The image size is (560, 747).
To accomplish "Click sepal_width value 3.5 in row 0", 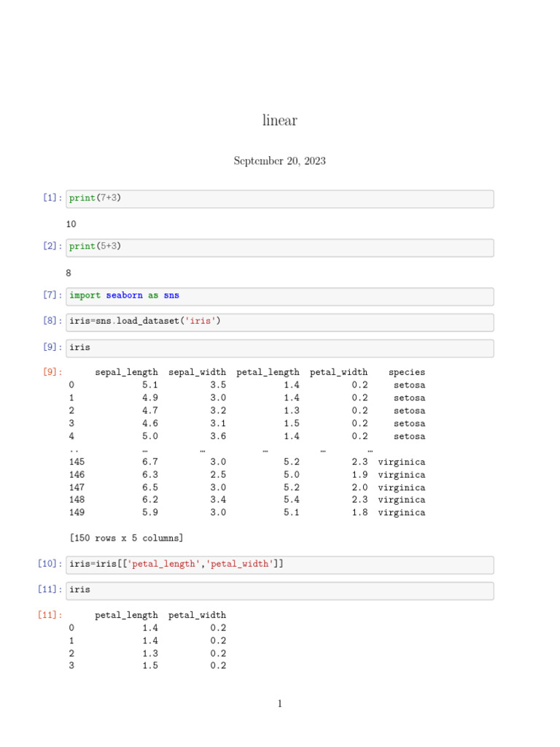I will tap(218, 385).
